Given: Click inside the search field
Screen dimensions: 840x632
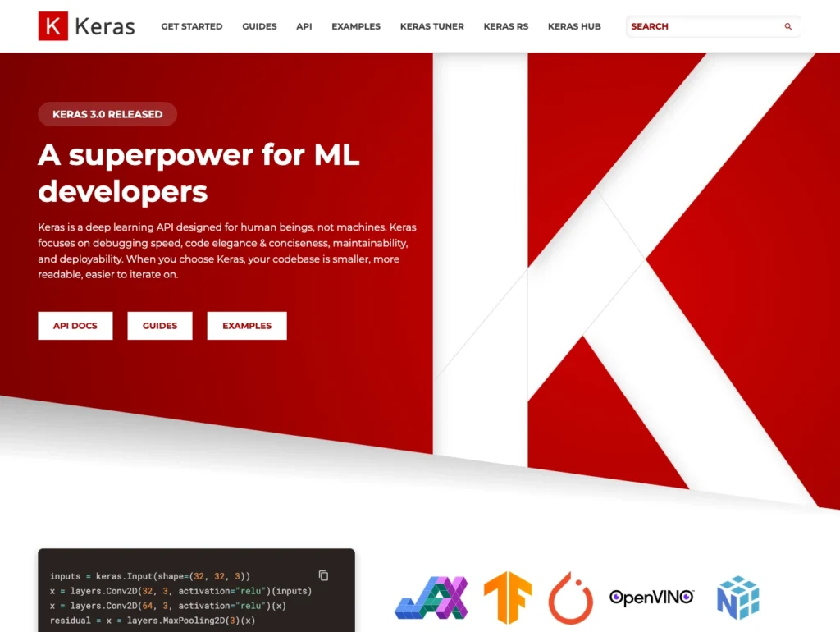Looking at the screenshot, I should point(705,26).
